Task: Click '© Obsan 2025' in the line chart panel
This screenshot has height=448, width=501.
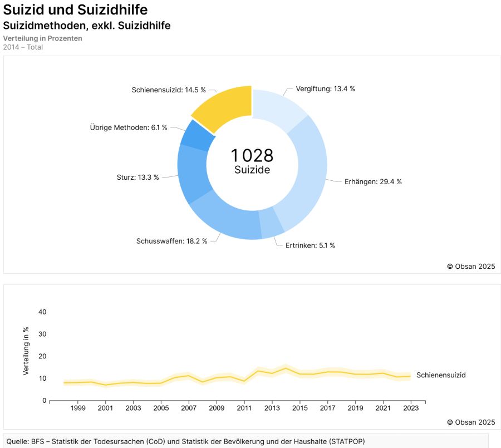Action: 471,422
